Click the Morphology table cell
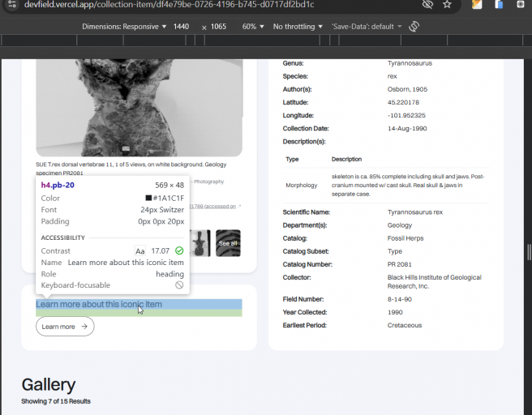Screen dimensions: 532x415 pyautogui.click(x=302, y=185)
